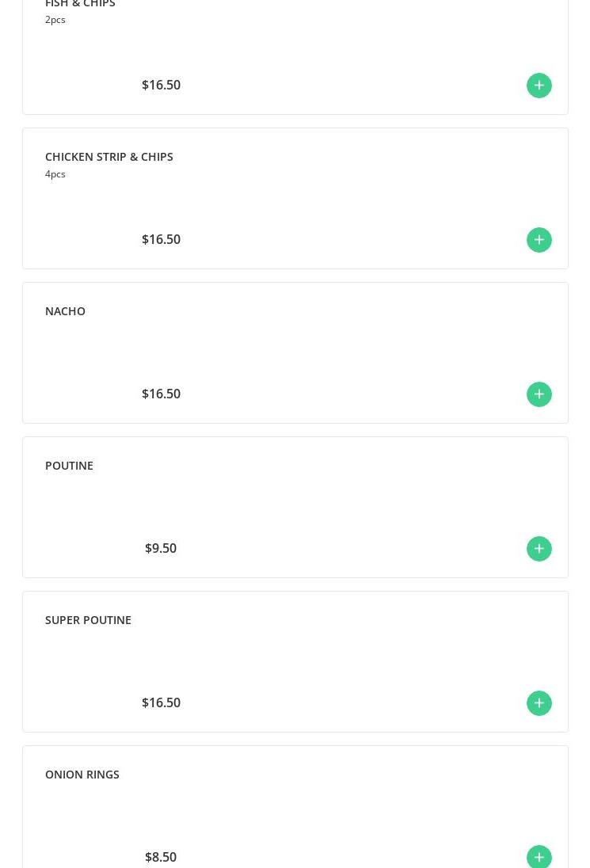Screen dimensions: 590x868
Task: Add Onion Rings with the plus icon
Action: pyautogui.click(x=539, y=857)
